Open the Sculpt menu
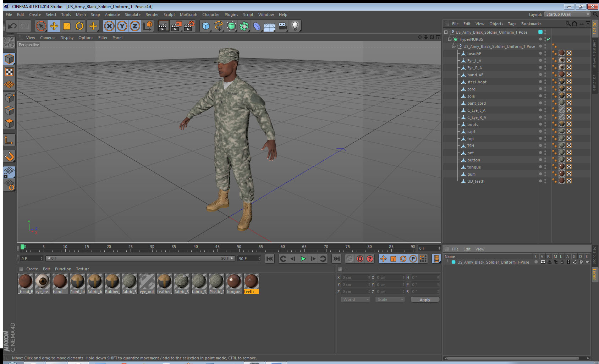Viewport: 599px width, 364px height. pyautogui.click(x=169, y=15)
